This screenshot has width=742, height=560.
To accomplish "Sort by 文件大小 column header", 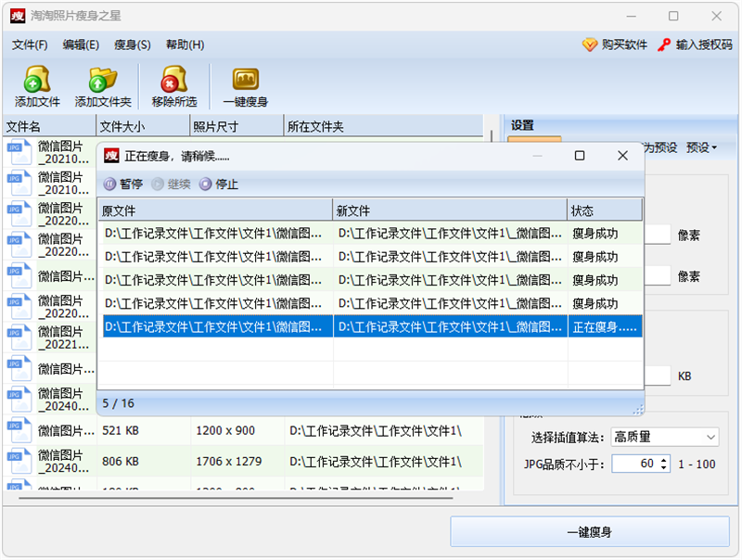I will [143, 126].
